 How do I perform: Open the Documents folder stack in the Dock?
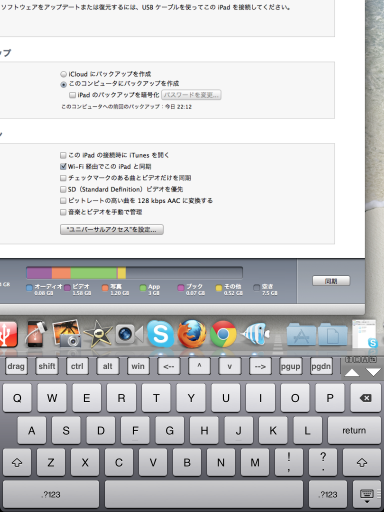(332, 334)
